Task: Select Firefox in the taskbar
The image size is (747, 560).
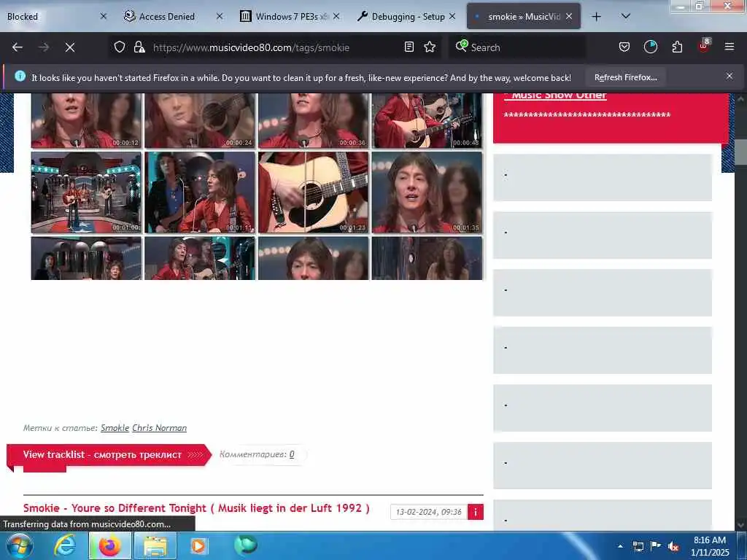Action: tap(109, 545)
